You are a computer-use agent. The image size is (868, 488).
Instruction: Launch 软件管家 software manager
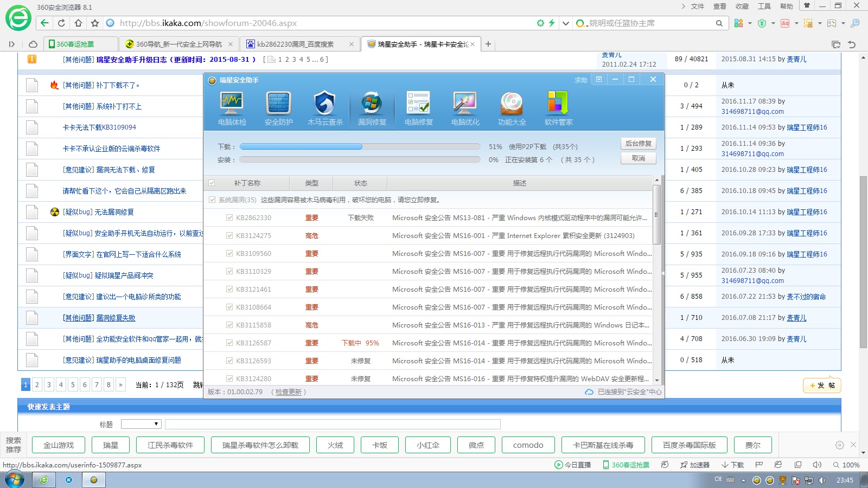tap(558, 108)
